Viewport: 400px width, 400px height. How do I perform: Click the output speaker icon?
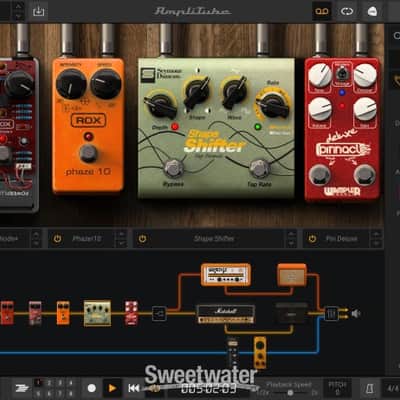[x=356, y=314]
